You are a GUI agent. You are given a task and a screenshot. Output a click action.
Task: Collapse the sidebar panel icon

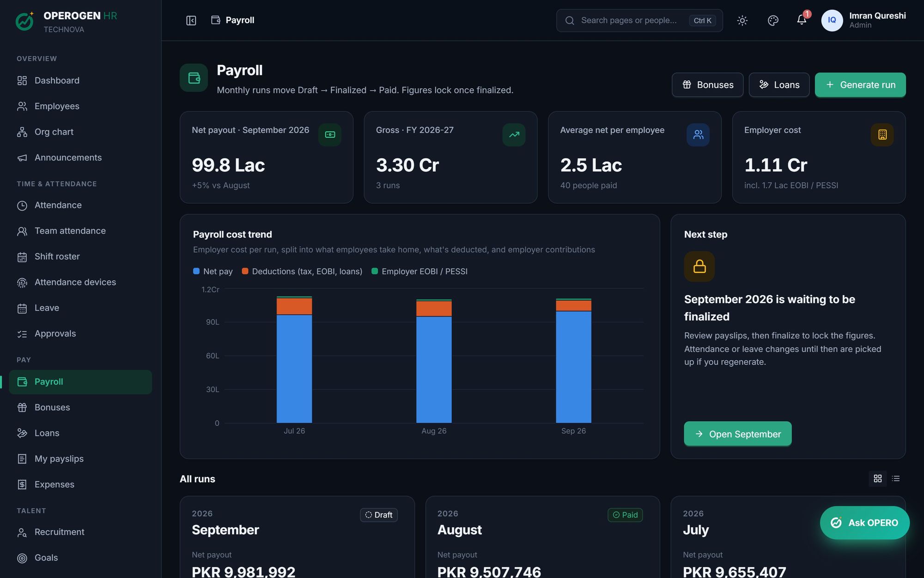tap(191, 20)
